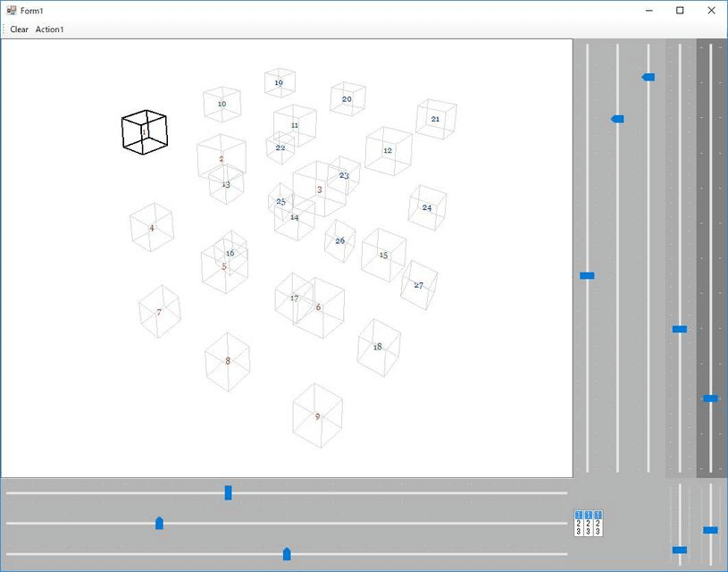The image size is (728, 572).
Task: Click the cube labeled 15
Action: pos(383,255)
